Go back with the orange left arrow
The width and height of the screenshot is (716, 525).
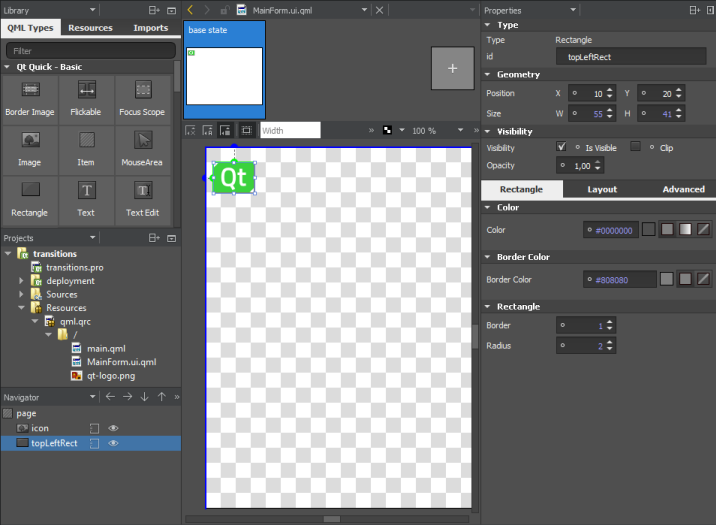[191, 10]
